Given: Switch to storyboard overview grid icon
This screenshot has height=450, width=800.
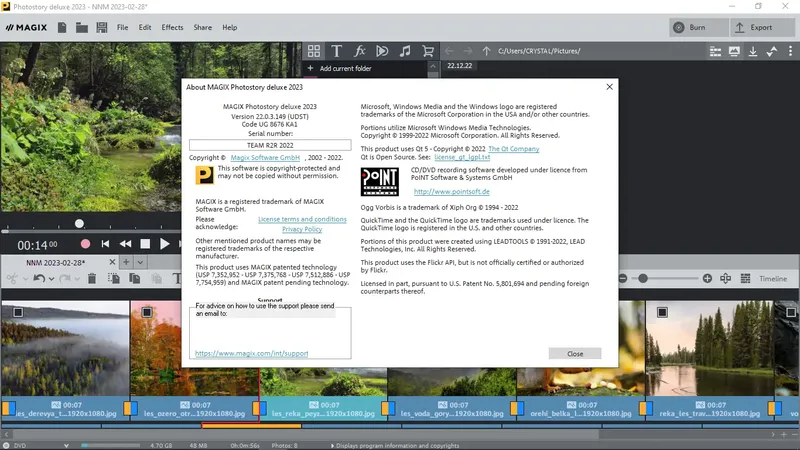Looking at the screenshot, I should click(745, 279).
